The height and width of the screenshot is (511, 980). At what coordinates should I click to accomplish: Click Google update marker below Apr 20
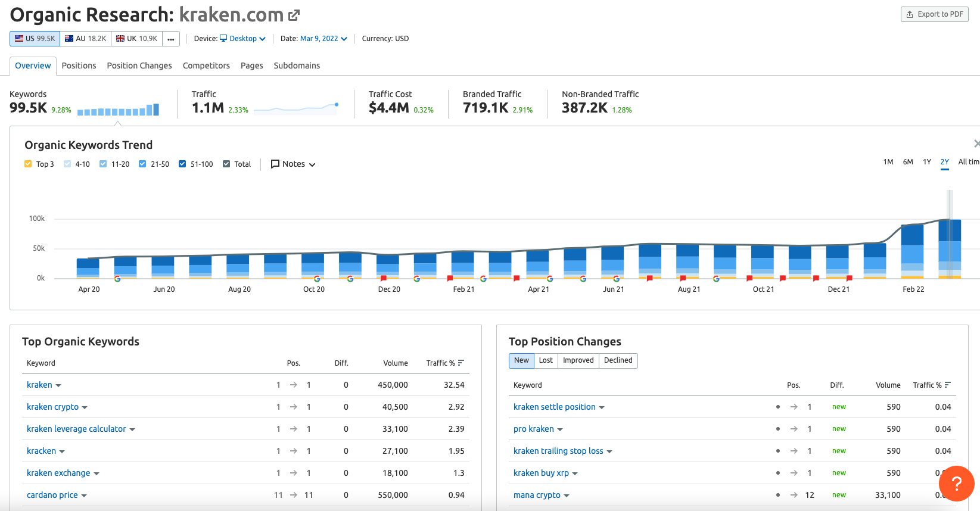click(x=117, y=279)
